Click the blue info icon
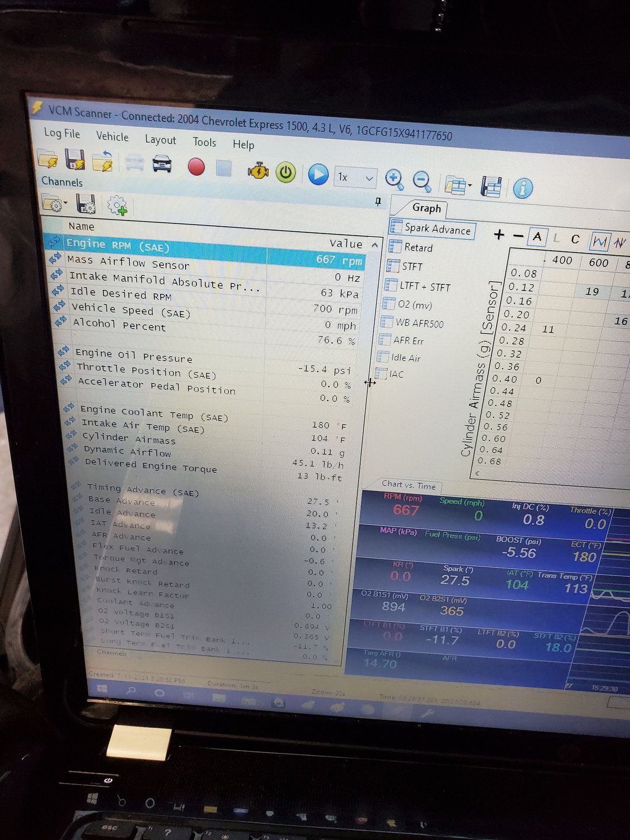 pyautogui.click(x=523, y=188)
